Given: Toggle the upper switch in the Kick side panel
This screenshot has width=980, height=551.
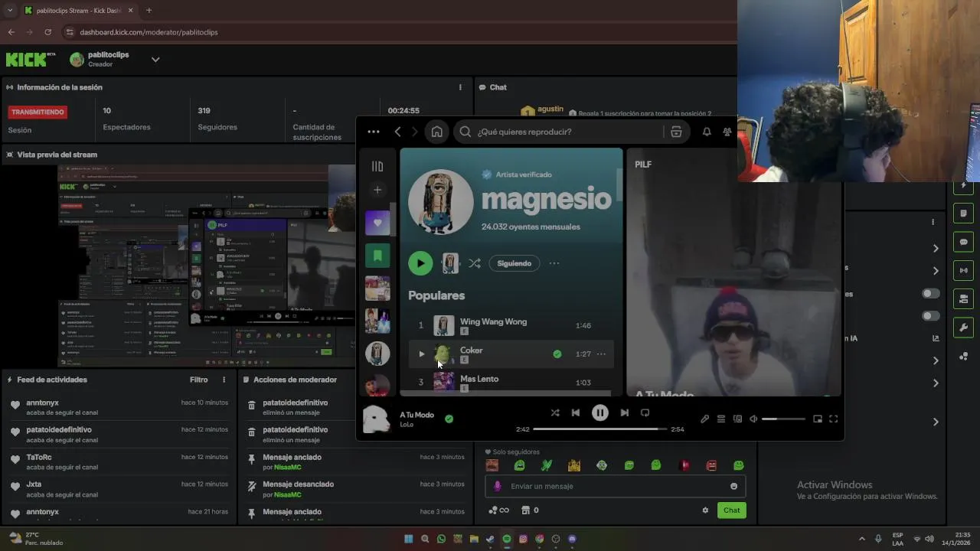Looking at the screenshot, I should tap(930, 294).
